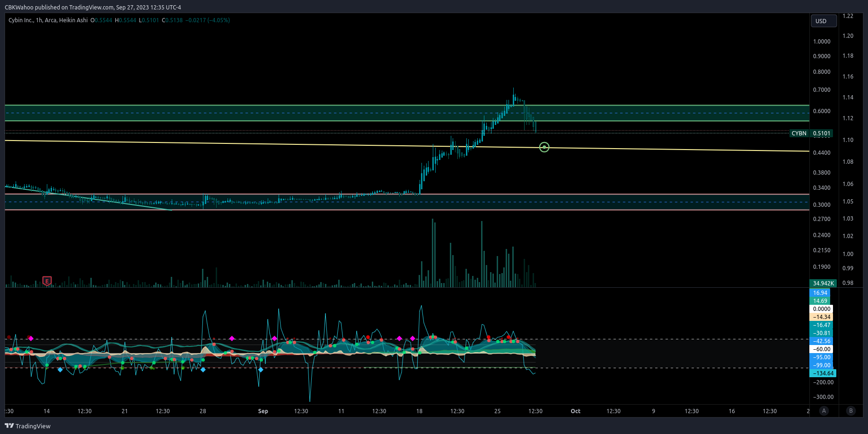The image size is (868, 434).
Task: Click the low value L0.5101 in header
Action: 149,20
